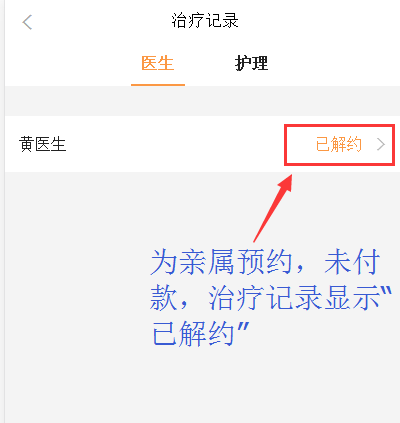Click blank tab bar area left of 医生
Image resolution: width=400 pixels, height=423 pixels.
click(x=67, y=63)
